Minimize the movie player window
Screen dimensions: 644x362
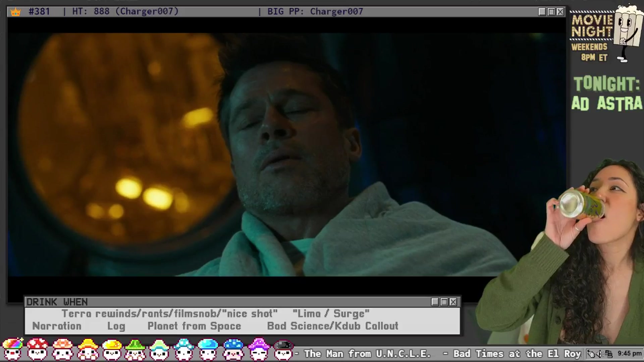[542, 12]
